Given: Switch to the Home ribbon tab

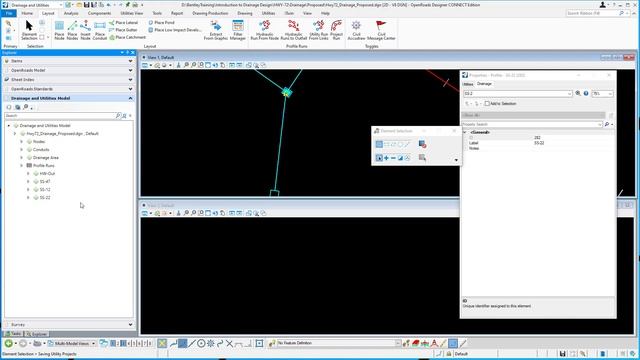Looking at the screenshot, I should click(27, 13).
